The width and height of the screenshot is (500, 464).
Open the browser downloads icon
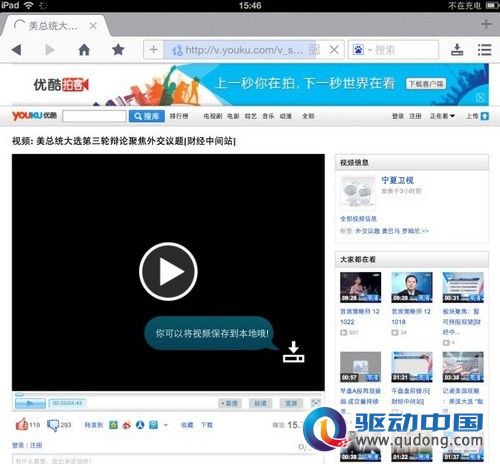[457, 50]
